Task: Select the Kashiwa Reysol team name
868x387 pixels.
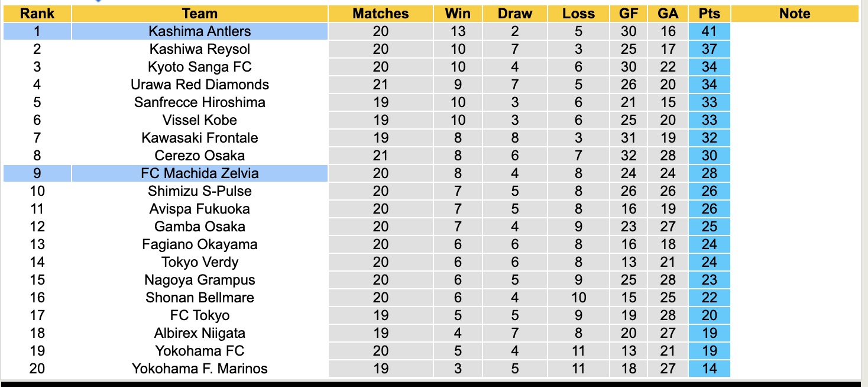Action: point(199,49)
